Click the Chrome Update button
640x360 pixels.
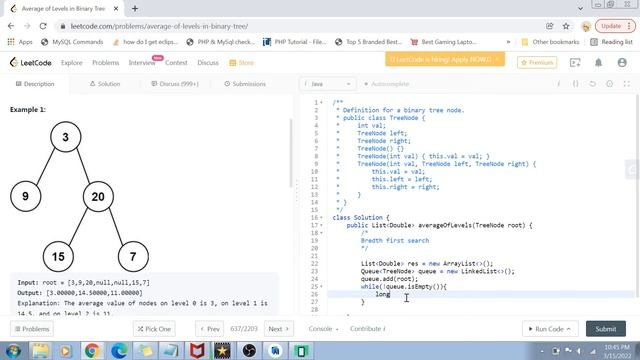tap(615, 26)
